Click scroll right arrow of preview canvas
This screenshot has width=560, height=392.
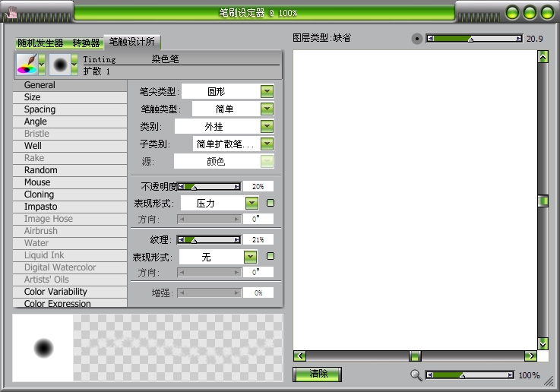(x=530, y=356)
